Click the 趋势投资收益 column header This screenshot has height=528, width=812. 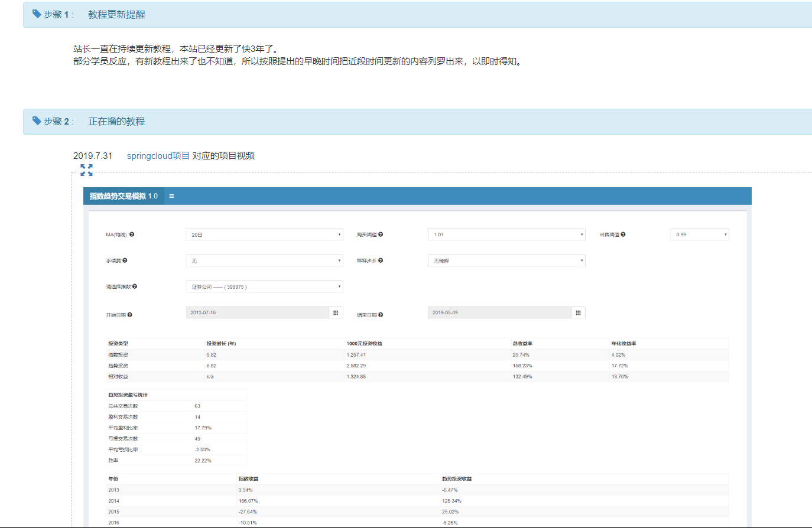tap(457, 478)
